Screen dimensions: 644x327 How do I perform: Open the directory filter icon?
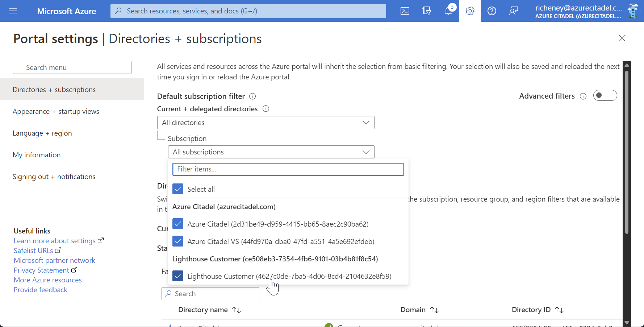click(426, 11)
